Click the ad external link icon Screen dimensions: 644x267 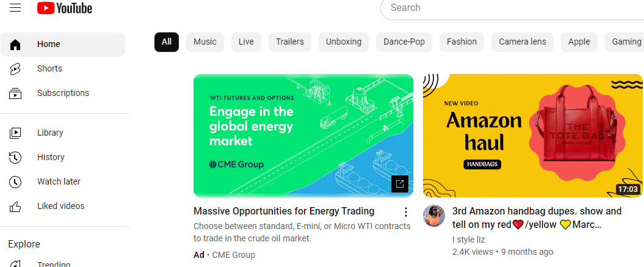tap(400, 183)
